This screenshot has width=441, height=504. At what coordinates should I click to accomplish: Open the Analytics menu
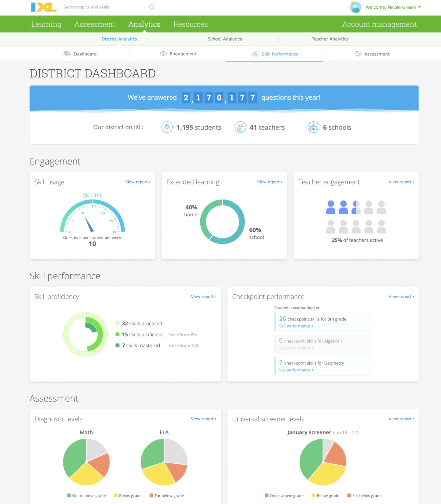click(144, 24)
